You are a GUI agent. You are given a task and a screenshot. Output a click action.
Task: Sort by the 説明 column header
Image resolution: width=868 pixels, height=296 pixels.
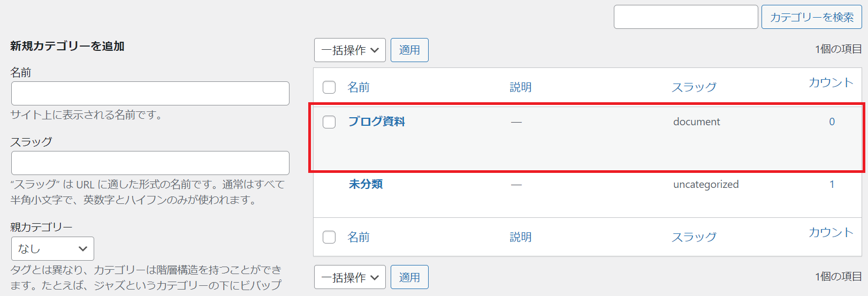pos(521,87)
